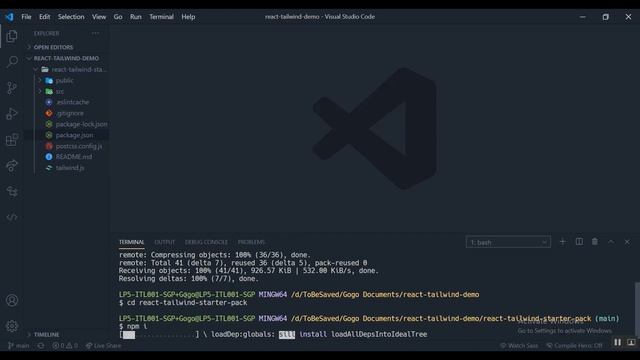Minimize the VS Code window
Screen dimensions: 640x360
pyautogui.click(x=582, y=17)
